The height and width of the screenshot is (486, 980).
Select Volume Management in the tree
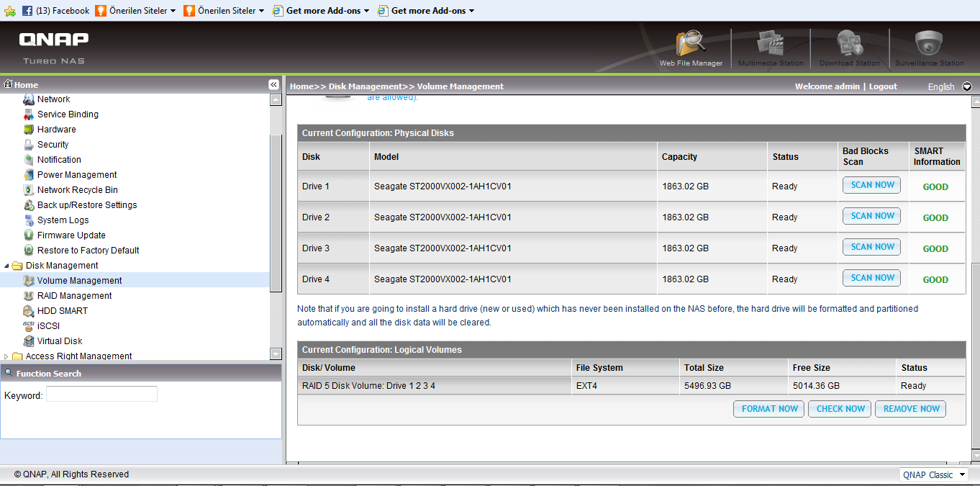[x=80, y=281]
